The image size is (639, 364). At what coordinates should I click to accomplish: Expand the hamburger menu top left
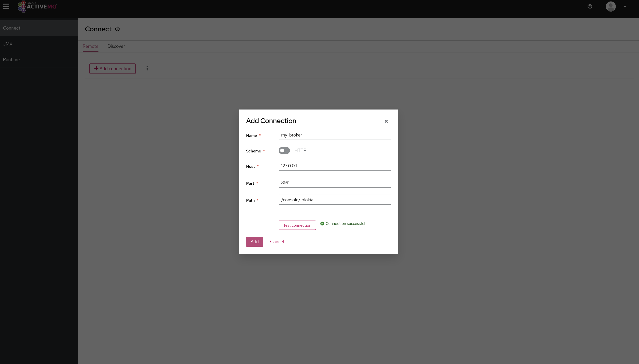[x=6, y=6]
